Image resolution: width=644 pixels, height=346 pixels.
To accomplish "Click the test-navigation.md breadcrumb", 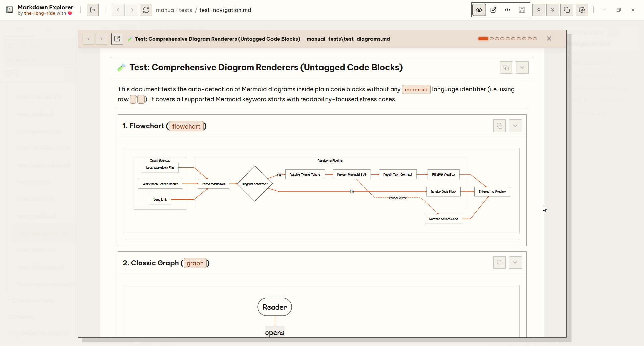I will coord(225,10).
